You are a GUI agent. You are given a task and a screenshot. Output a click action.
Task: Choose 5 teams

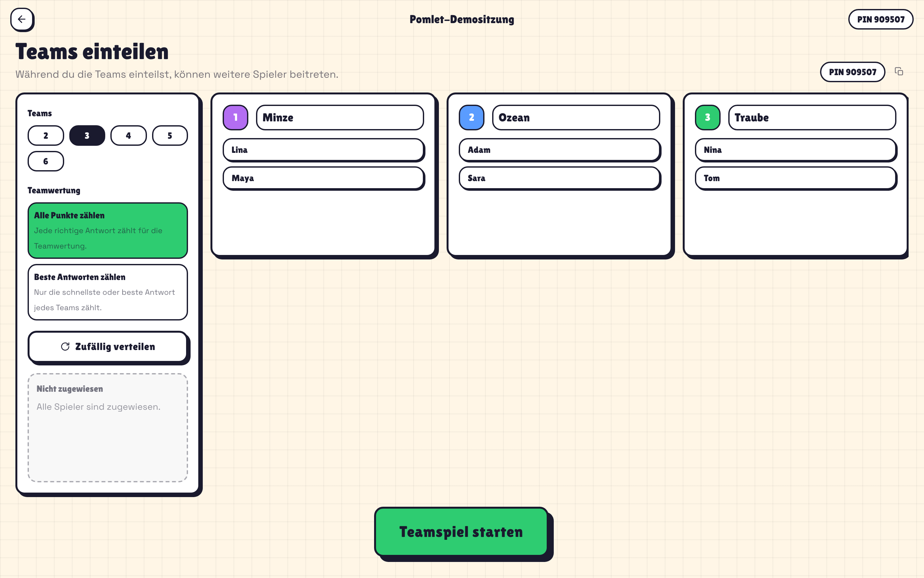(170, 135)
